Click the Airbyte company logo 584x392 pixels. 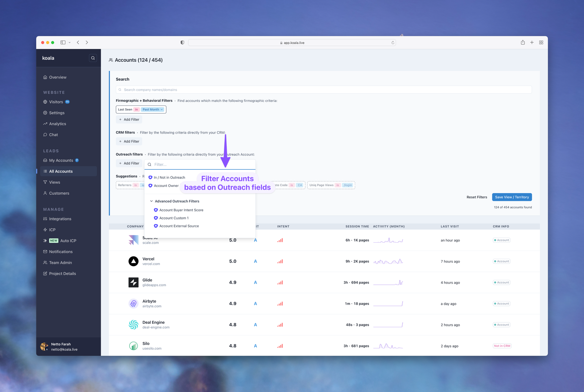(134, 304)
